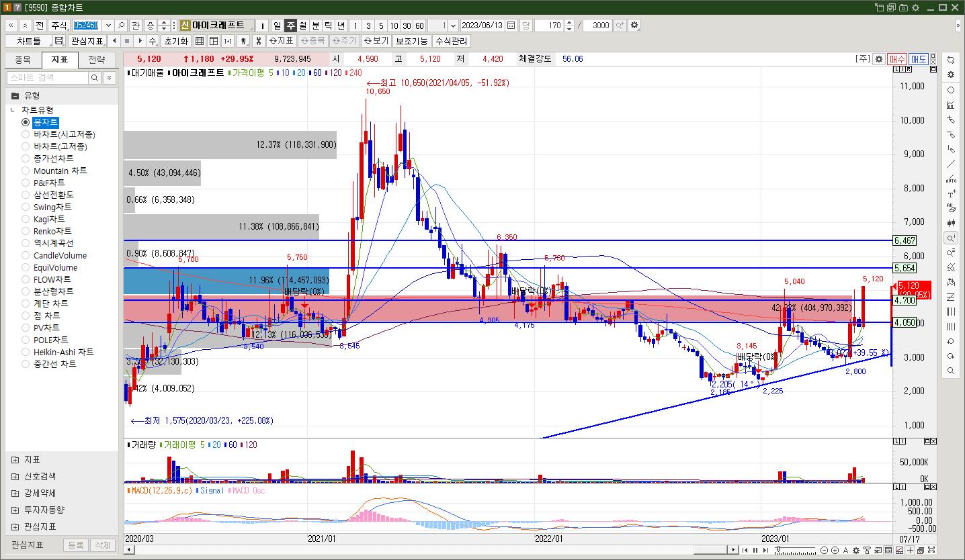Expand the 강세약세 section
The height and width of the screenshot is (560, 965).
15,493
